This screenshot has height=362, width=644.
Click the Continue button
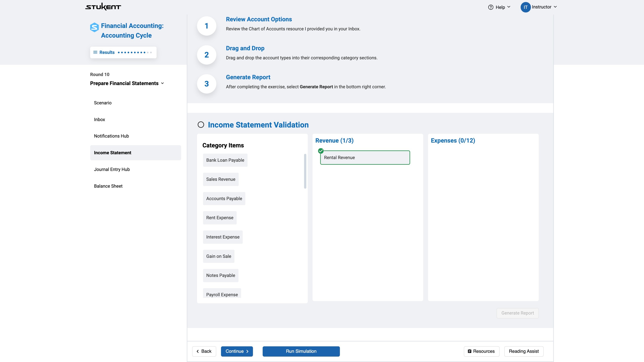[x=236, y=351]
